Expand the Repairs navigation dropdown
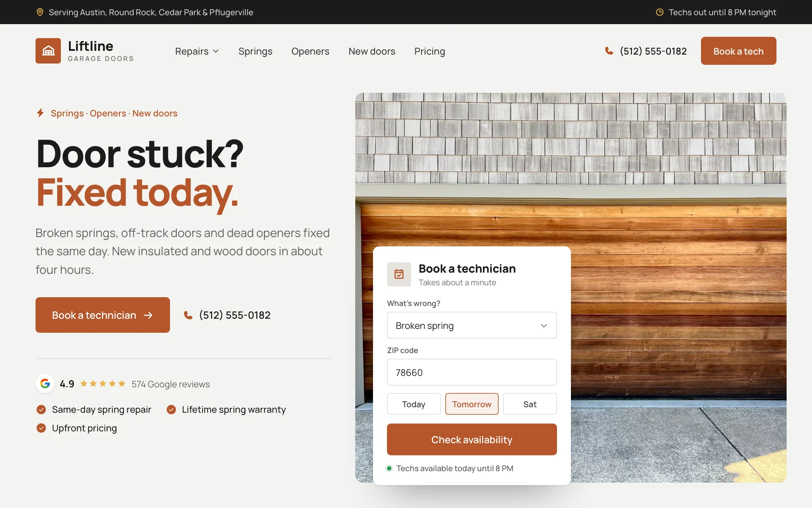 tap(197, 51)
